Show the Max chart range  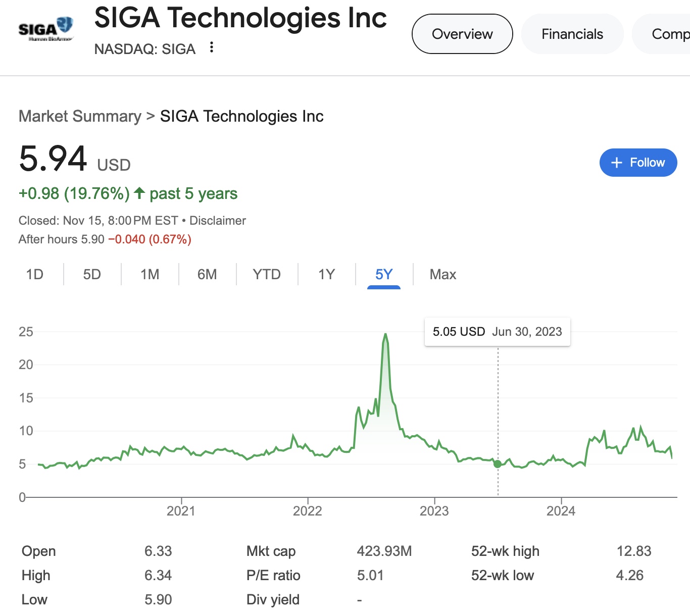point(442,274)
